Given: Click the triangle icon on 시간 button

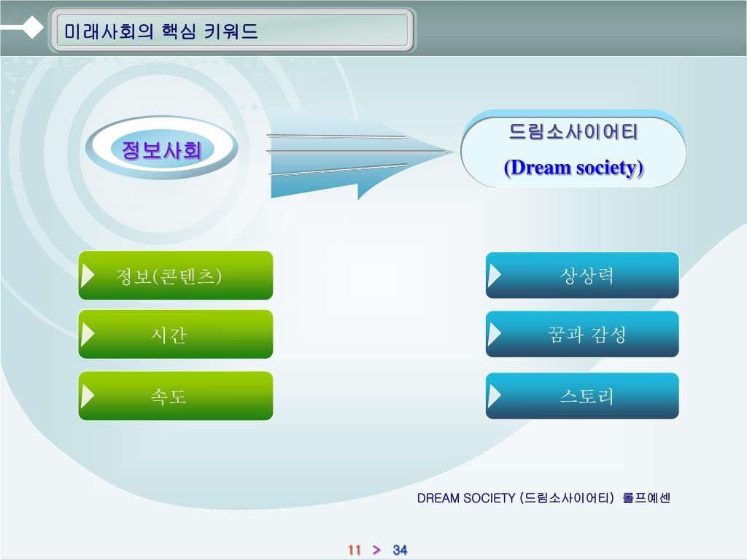Looking at the screenshot, I should click(88, 334).
